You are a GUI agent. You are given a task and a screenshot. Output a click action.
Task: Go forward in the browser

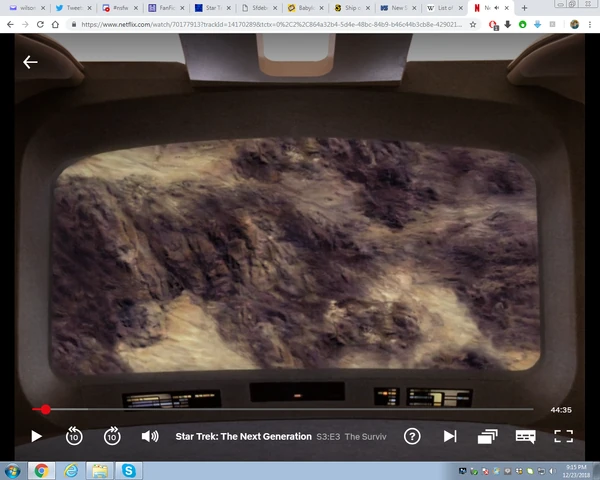25,24
